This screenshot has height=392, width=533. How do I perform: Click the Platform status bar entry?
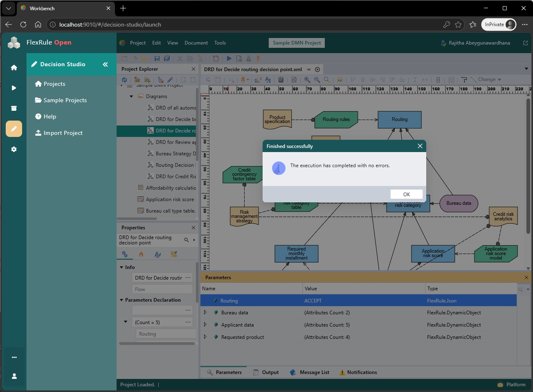click(511, 385)
